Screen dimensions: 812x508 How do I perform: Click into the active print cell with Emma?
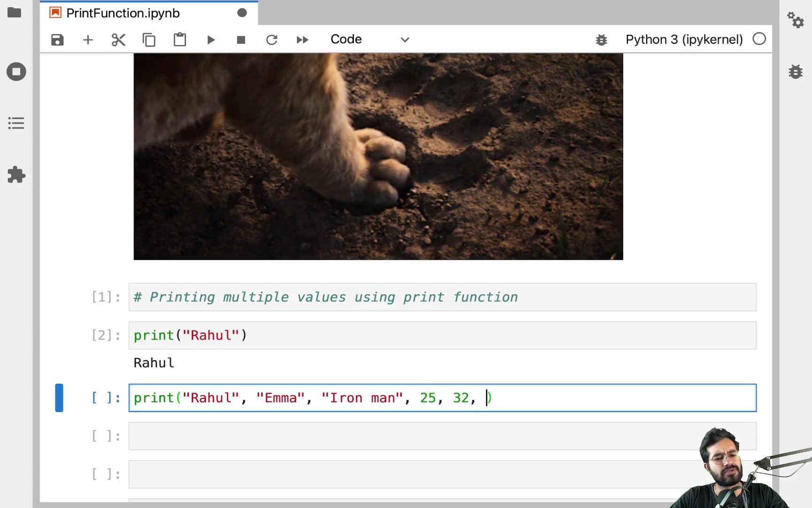tap(442, 398)
